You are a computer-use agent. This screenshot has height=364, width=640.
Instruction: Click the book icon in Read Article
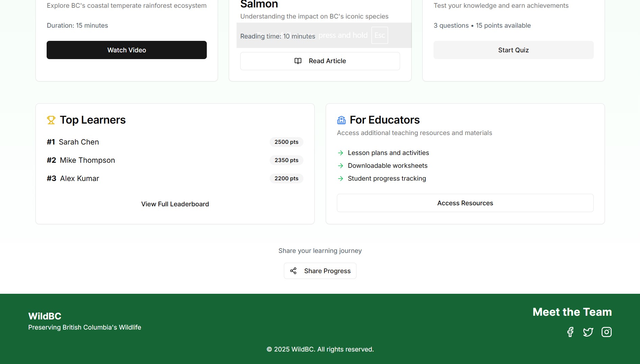coord(298,61)
